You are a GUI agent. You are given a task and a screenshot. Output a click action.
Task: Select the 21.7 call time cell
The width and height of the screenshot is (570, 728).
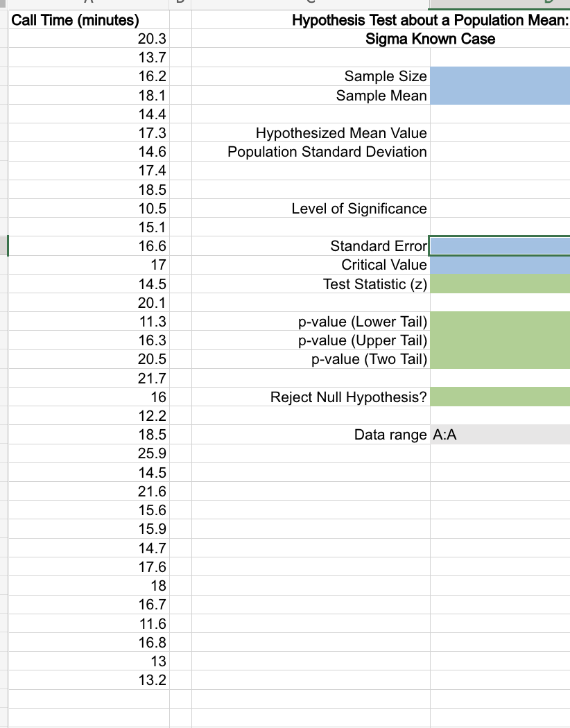(89, 378)
